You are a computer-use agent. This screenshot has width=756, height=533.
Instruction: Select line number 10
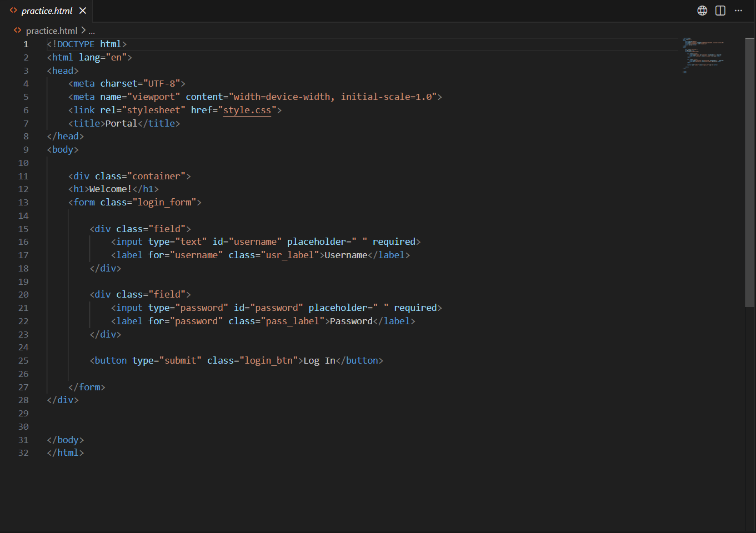(23, 163)
